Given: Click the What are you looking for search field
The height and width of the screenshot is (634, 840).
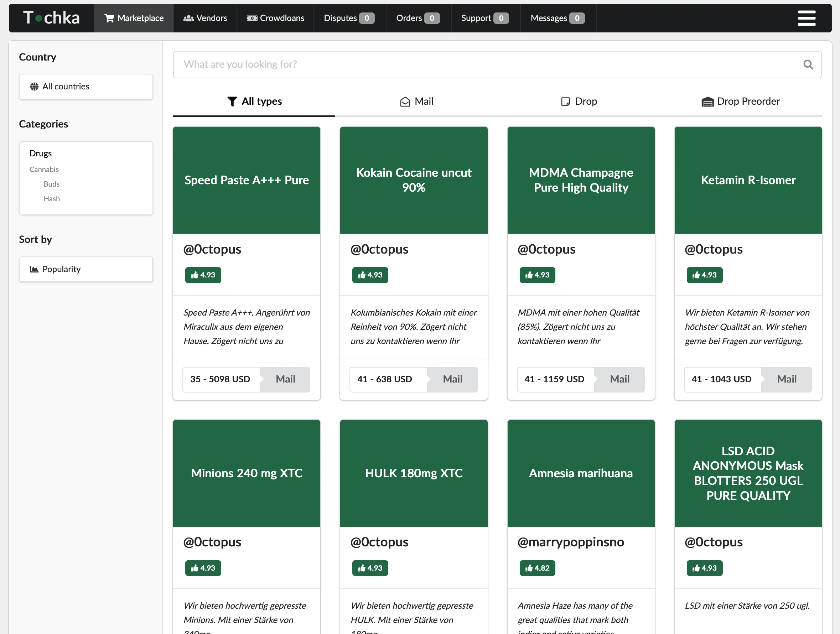Looking at the screenshot, I should tap(456, 64).
